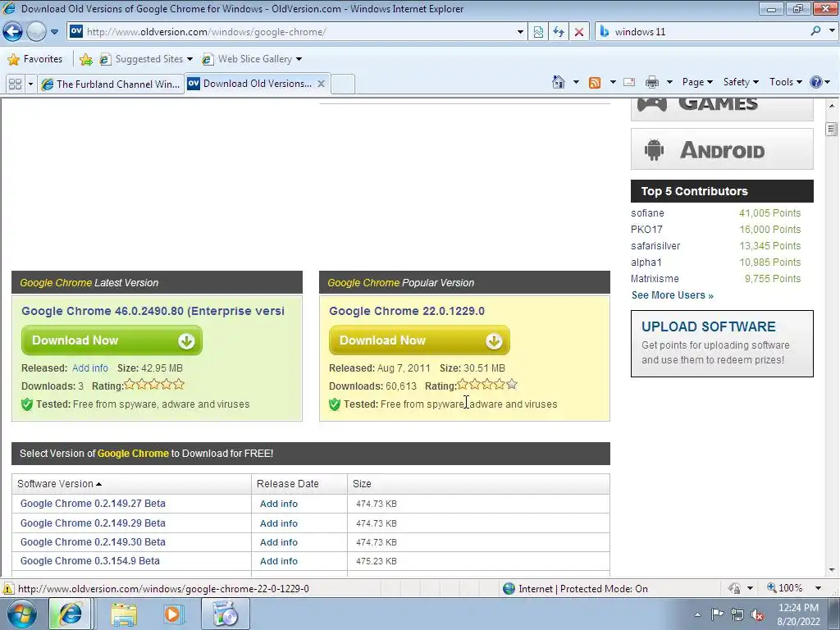Screen dimensions: 840x630
Task: Click the Home page icon
Action: click(558, 82)
